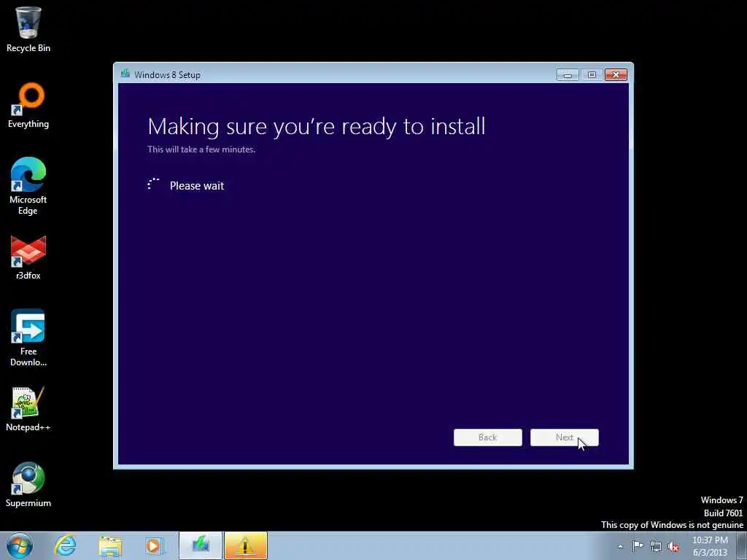Open Windows Explorer from taskbar
747x560 pixels.
tap(110, 545)
